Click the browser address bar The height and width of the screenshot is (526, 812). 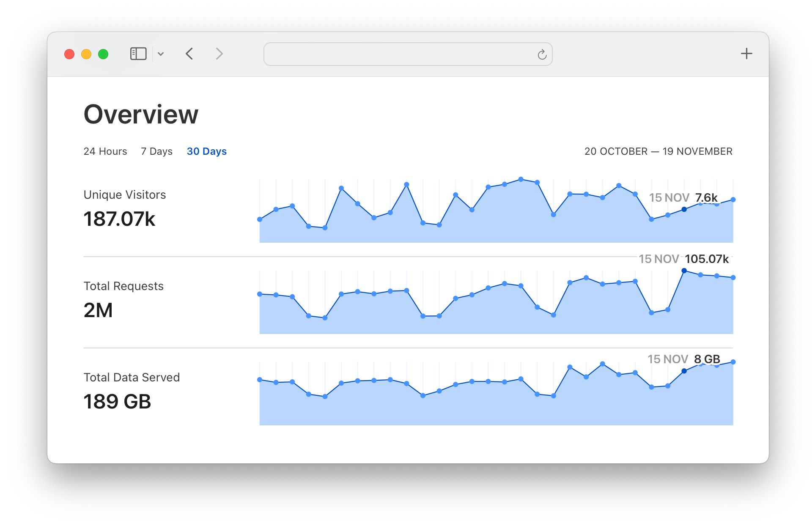(408, 54)
